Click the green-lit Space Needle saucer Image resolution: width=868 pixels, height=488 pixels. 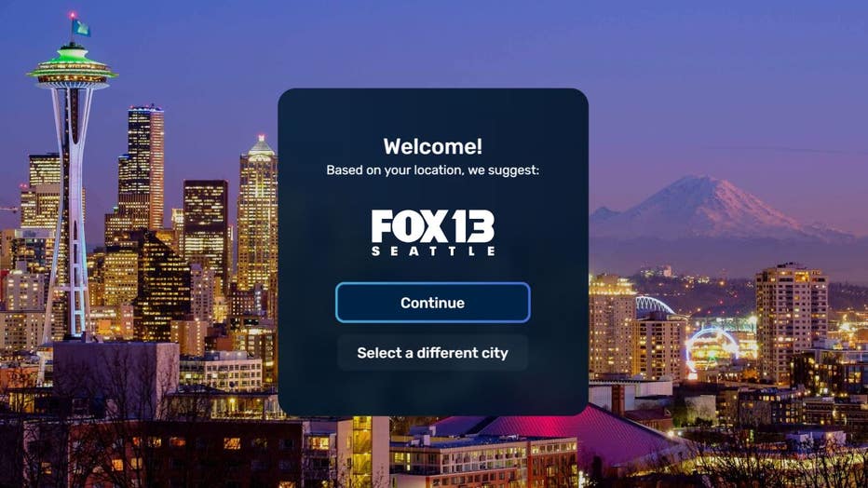pyautogui.click(x=72, y=67)
